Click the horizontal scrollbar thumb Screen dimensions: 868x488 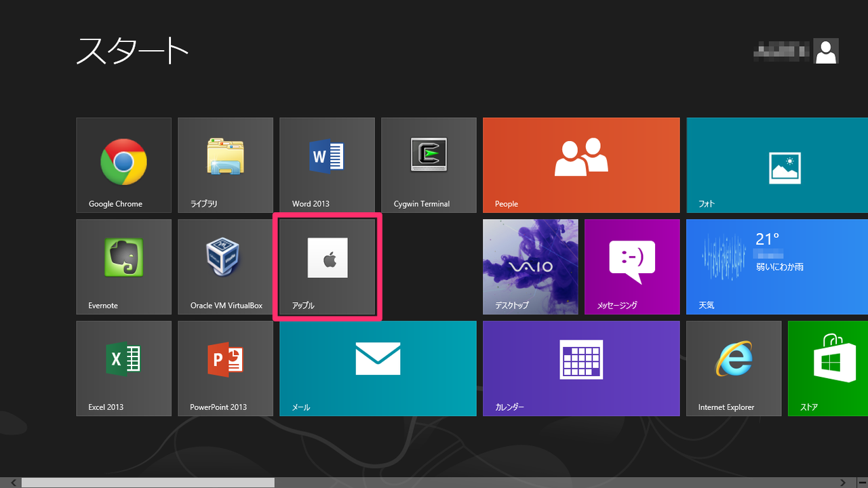pos(148,483)
